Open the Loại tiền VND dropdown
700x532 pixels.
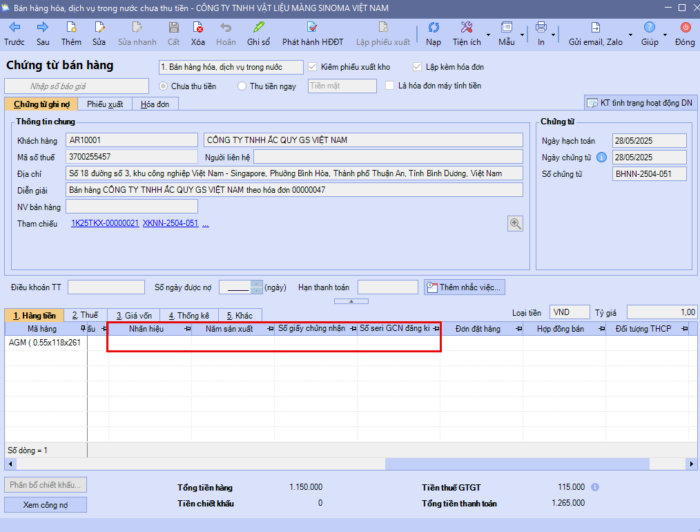(x=569, y=312)
